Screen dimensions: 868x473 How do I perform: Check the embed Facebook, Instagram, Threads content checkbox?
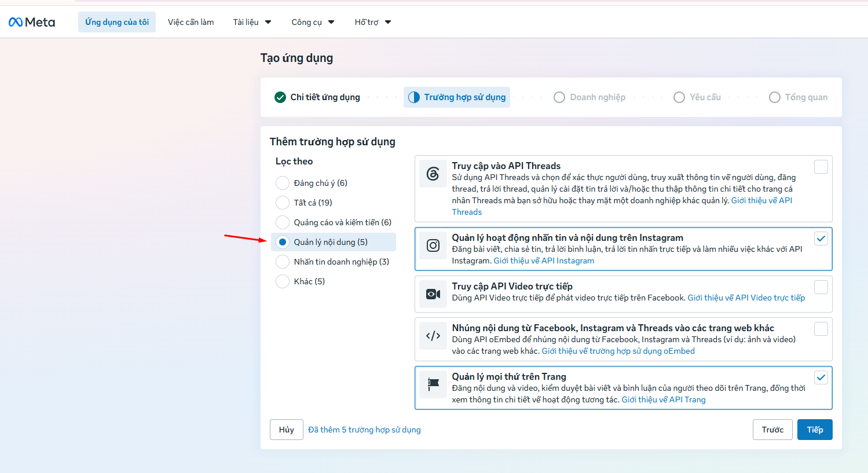click(821, 329)
